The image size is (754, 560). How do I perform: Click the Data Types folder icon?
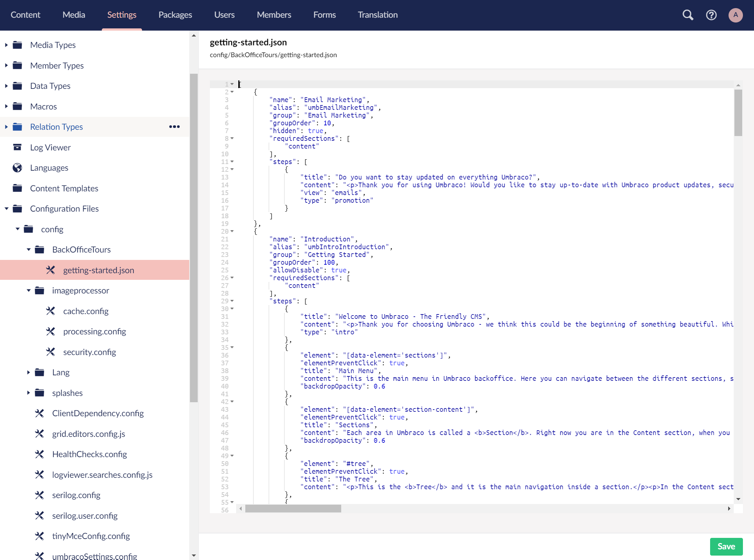(17, 86)
